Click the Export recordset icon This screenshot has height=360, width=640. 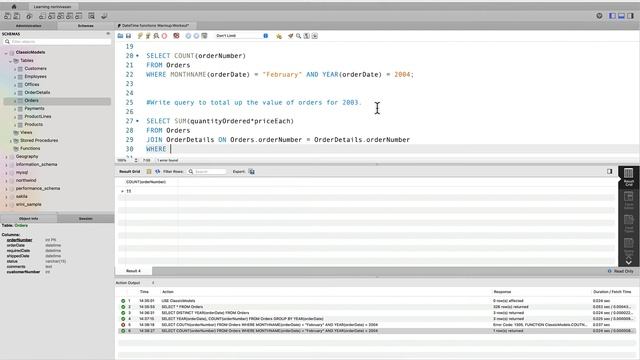click(251, 171)
